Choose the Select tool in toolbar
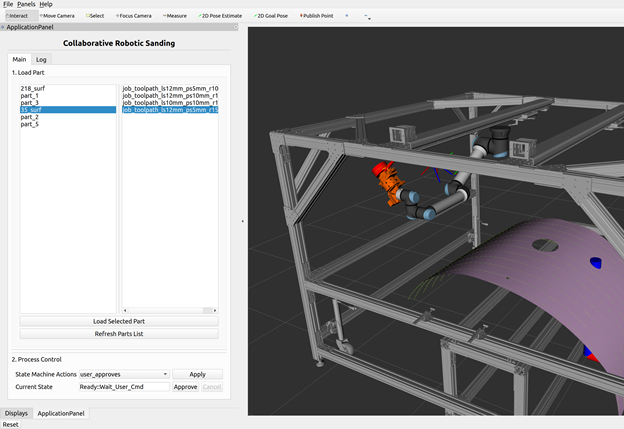 tap(95, 16)
